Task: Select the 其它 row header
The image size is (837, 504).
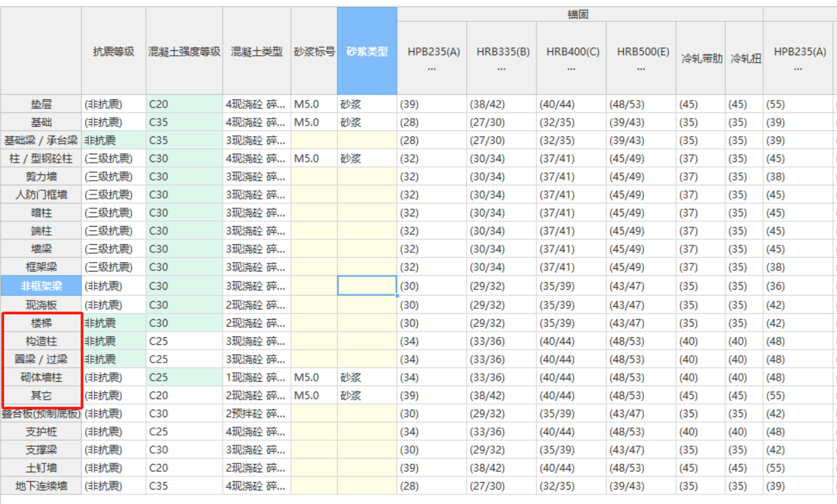Action: coord(41,395)
